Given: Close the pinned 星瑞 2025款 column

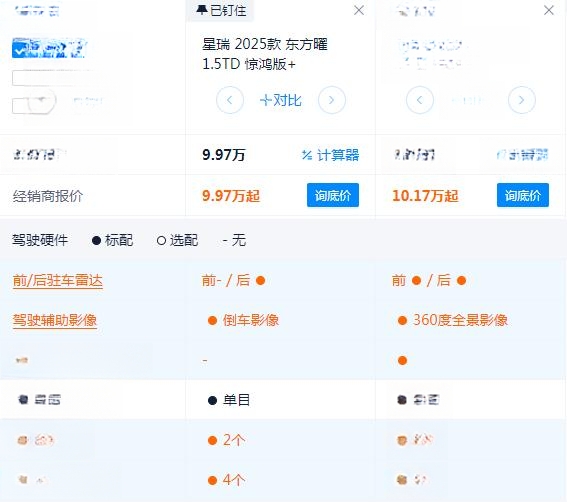Looking at the screenshot, I should click(x=359, y=10).
